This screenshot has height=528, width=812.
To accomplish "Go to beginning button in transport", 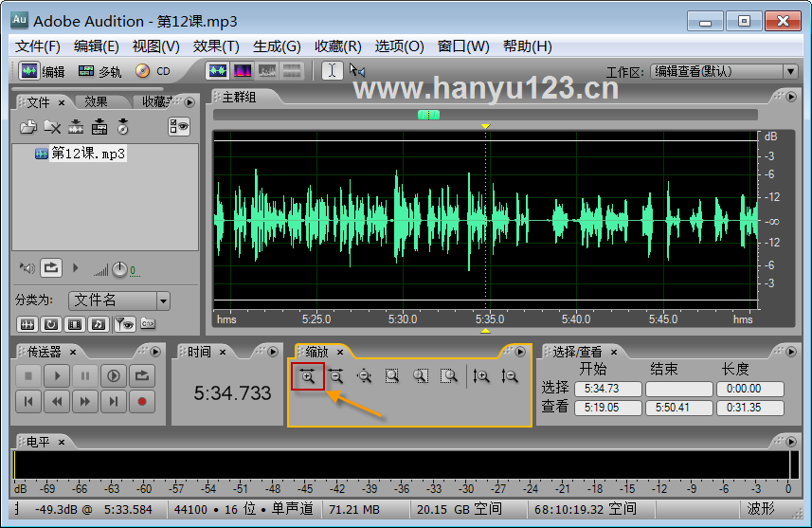I will 28,402.
